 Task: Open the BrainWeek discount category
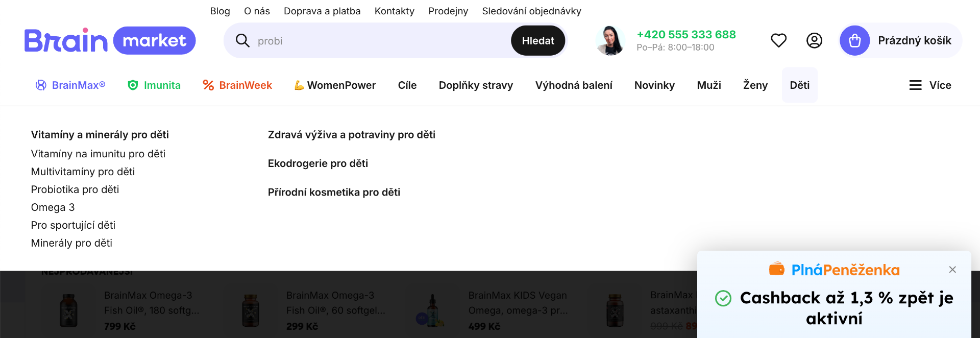point(237,85)
